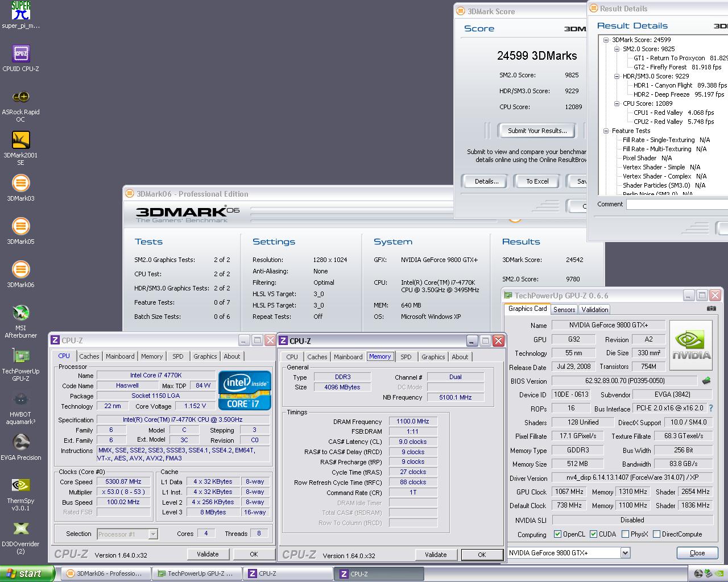Enable the DirectCompute checkbox
Image resolution: width=728 pixels, height=582 pixels.
click(x=656, y=534)
